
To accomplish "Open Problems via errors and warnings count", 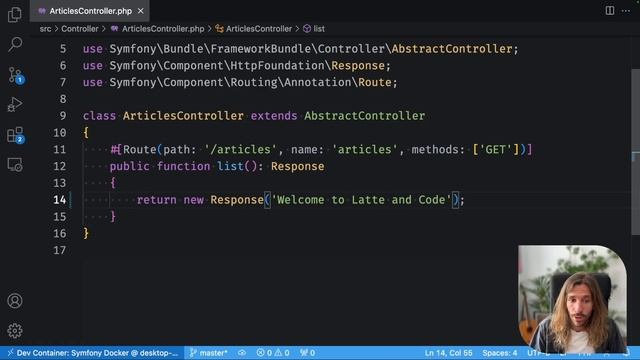I will click(x=273, y=353).
